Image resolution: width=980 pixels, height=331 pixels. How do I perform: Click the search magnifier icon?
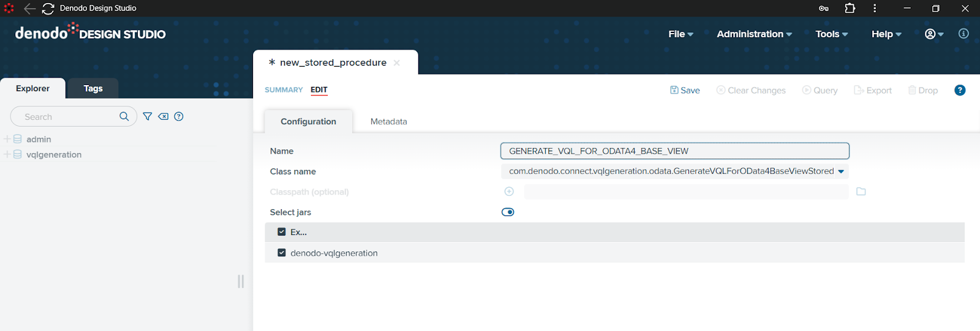pyautogui.click(x=124, y=116)
